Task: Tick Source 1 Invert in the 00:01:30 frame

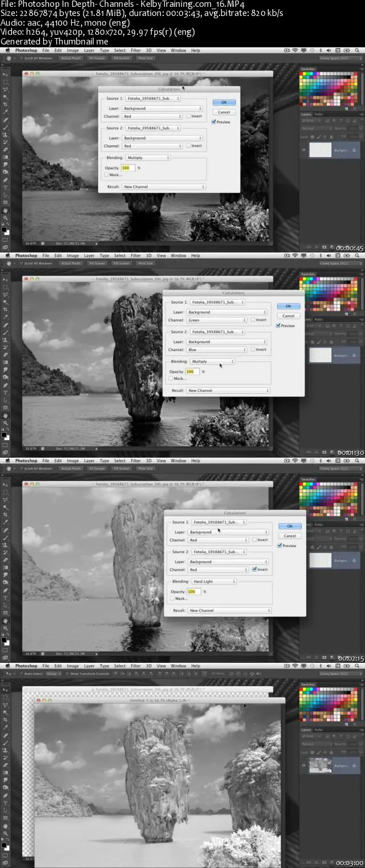Action: pyautogui.click(x=253, y=320)
